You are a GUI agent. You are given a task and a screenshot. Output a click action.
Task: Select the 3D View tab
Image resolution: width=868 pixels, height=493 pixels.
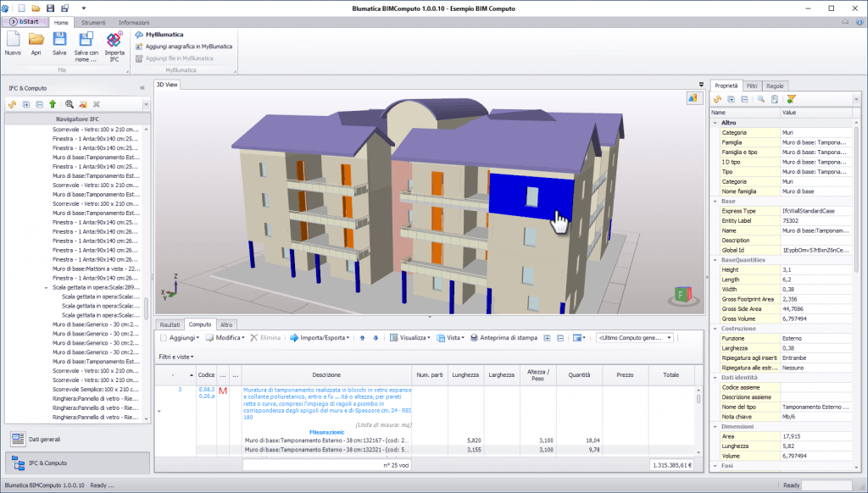click(167, 85)
